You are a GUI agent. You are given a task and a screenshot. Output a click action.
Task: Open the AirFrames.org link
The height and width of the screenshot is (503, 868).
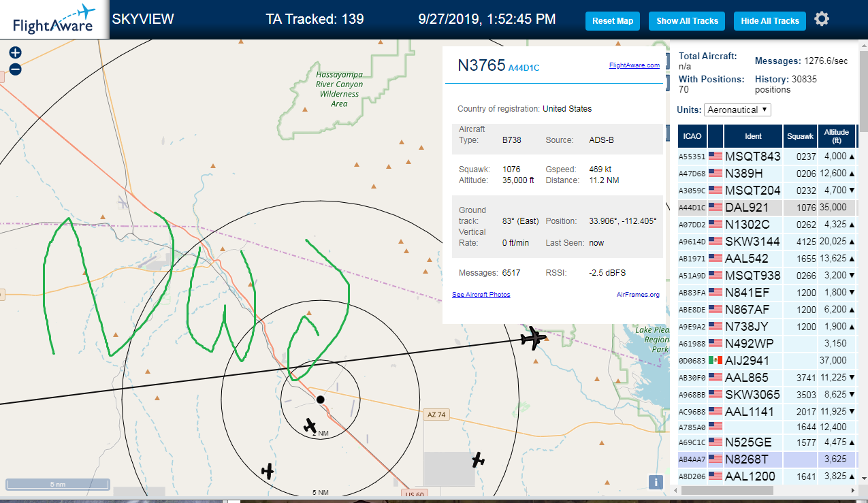pyautogui.click(x=638, y=295)
